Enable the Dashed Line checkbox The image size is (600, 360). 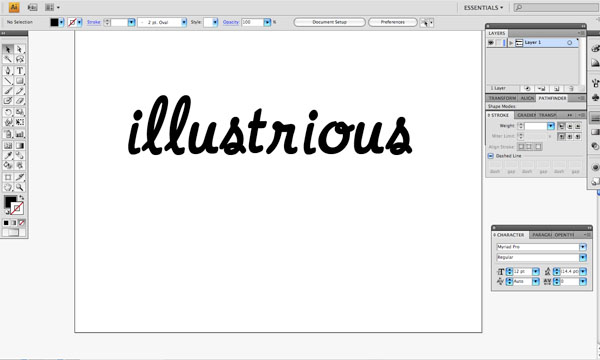pos(491,156)
